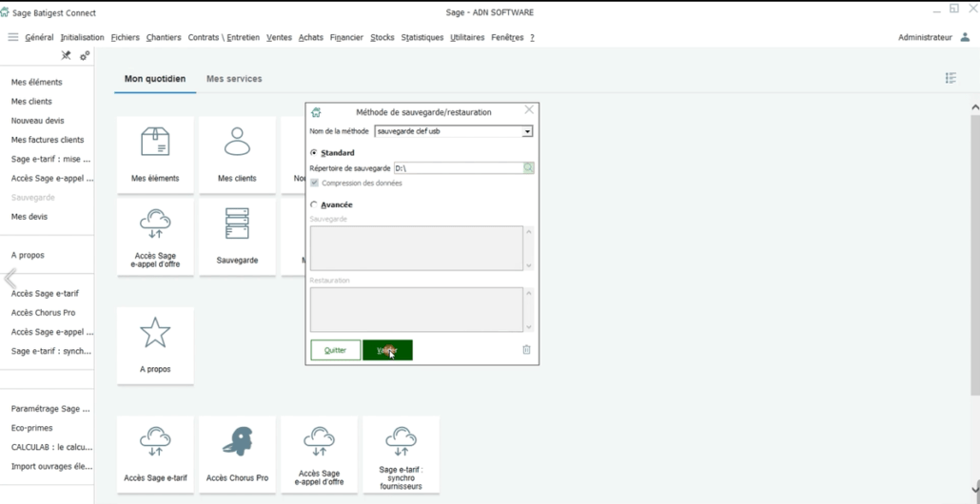Open Mes factures clients sidebar link

(48, 140)
